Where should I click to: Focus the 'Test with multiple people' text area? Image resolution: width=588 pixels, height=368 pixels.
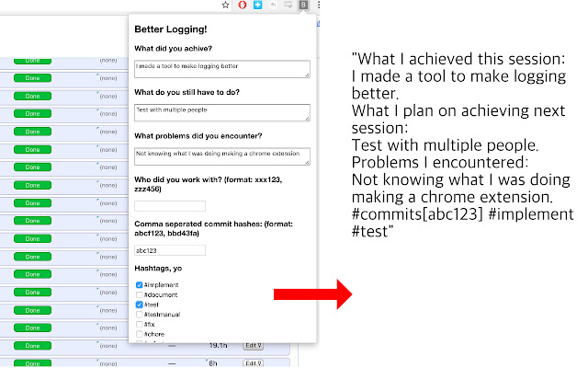pos(221,112)
